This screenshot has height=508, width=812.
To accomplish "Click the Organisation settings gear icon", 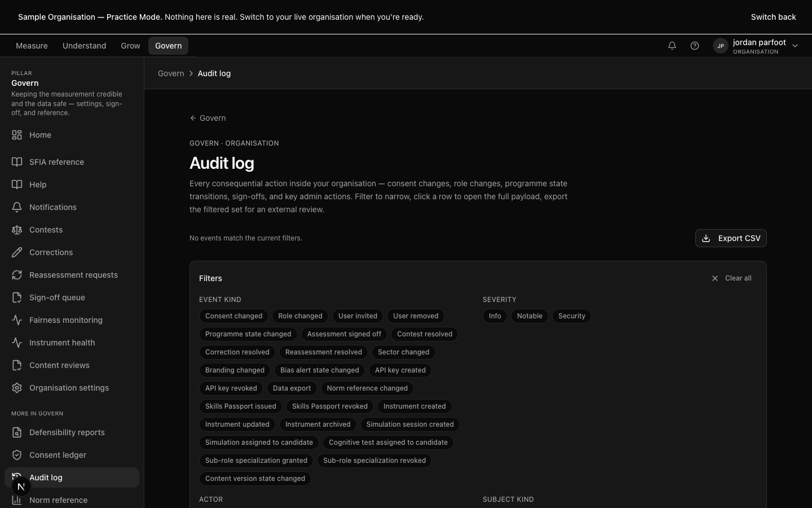I will tap(17, 388).
